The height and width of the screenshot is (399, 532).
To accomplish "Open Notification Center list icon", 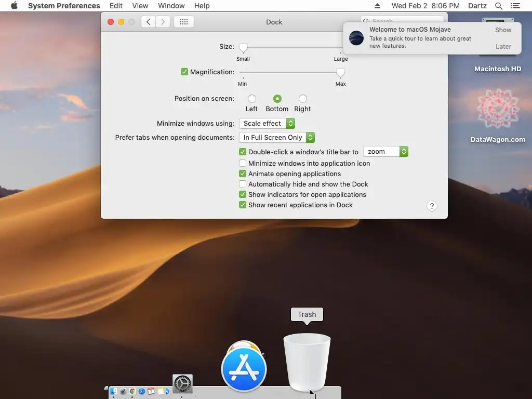I will tap(515, 6).
